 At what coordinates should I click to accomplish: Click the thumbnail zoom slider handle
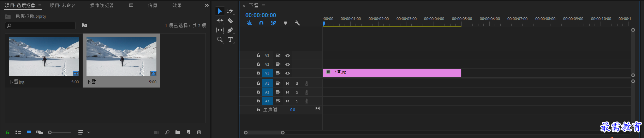[50, 132]
